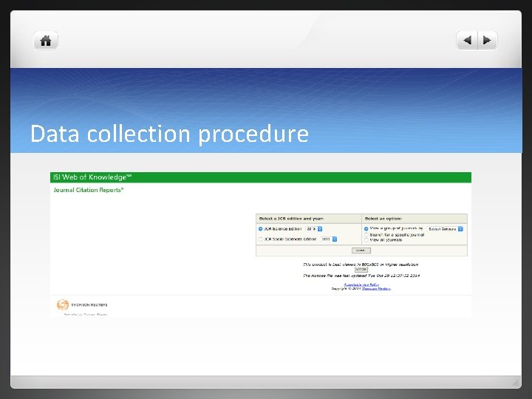Viewport: 532px width, 399px height.
Task: Click the Thomson Reuters logo
Action: tap(82, 304)
